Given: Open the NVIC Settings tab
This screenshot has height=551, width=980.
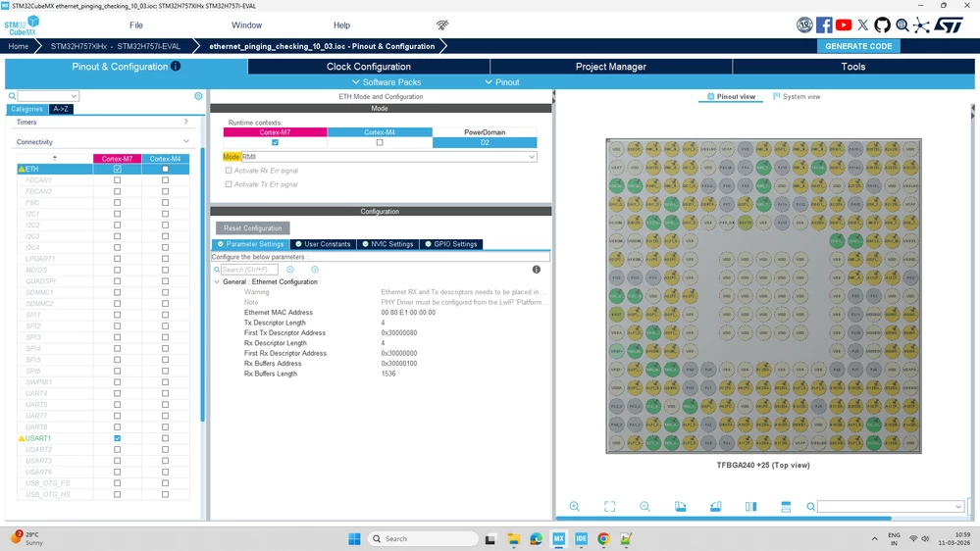Looking at the screenshot, I should pyautogui.click(x=387, y=244).
